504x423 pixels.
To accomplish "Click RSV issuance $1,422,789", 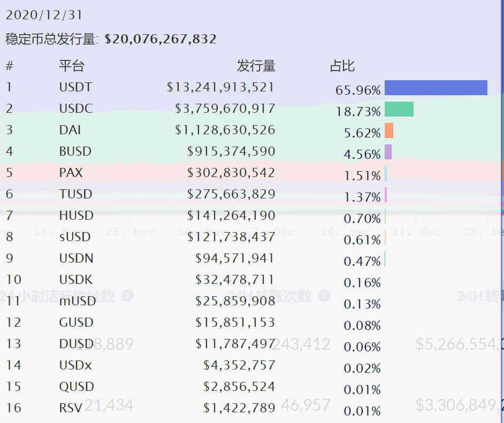I will tap(239, 408).
